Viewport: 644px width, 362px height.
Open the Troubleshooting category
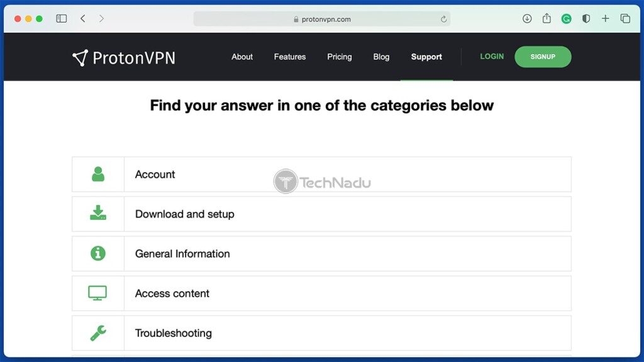[x=321, y=333]
